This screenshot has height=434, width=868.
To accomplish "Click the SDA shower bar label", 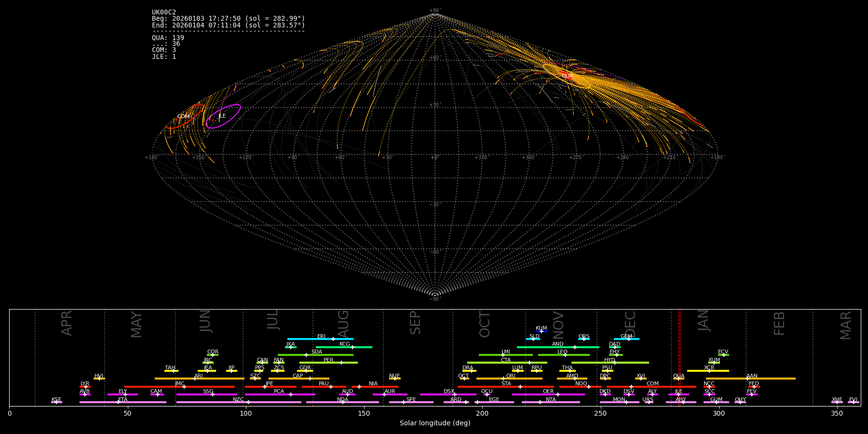I will (316, 352).
